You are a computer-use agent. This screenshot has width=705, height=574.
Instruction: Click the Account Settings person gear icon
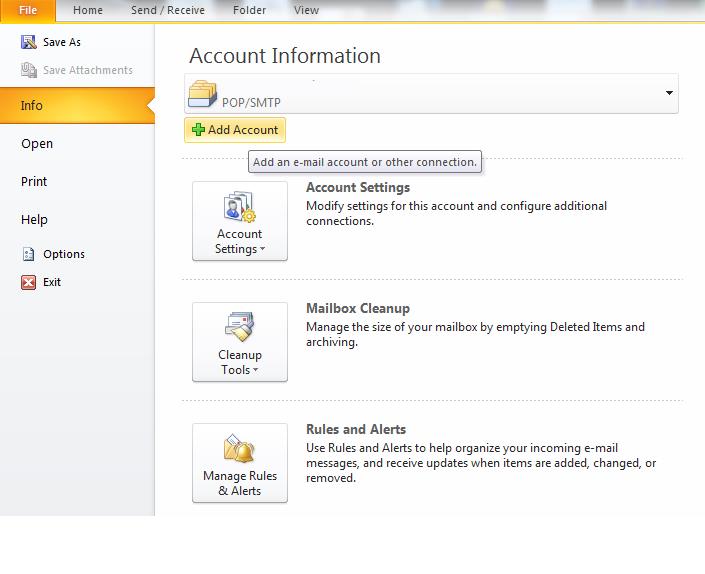pyautogui.click(x=240, y=207)
